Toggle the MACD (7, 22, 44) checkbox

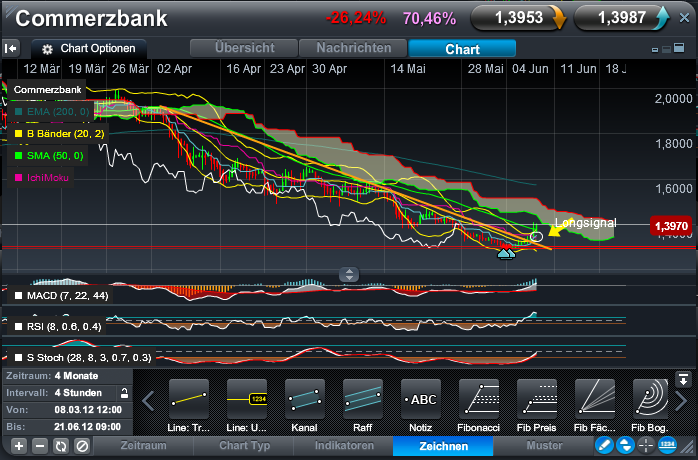click(19, 296)
